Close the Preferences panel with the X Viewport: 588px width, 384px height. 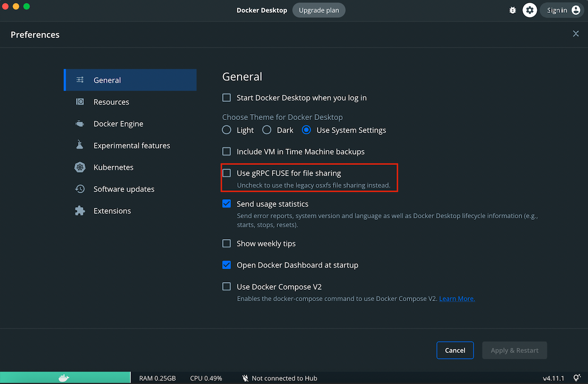(576, 33)
